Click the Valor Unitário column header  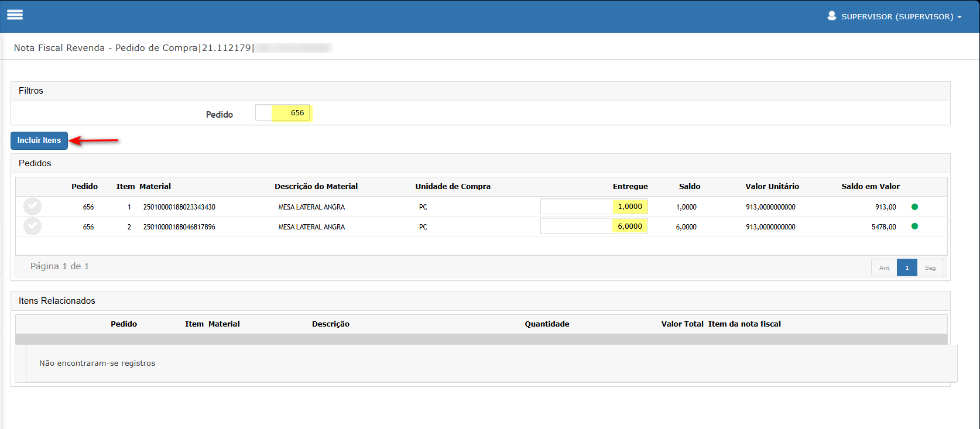pos(772,187)
